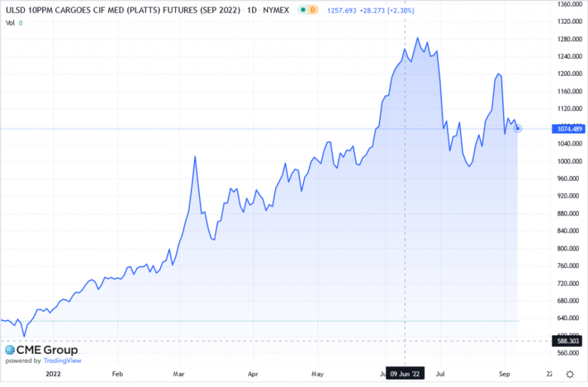Click the 800.000 price scale label
The image size is (588, 387).
(568, 248)
